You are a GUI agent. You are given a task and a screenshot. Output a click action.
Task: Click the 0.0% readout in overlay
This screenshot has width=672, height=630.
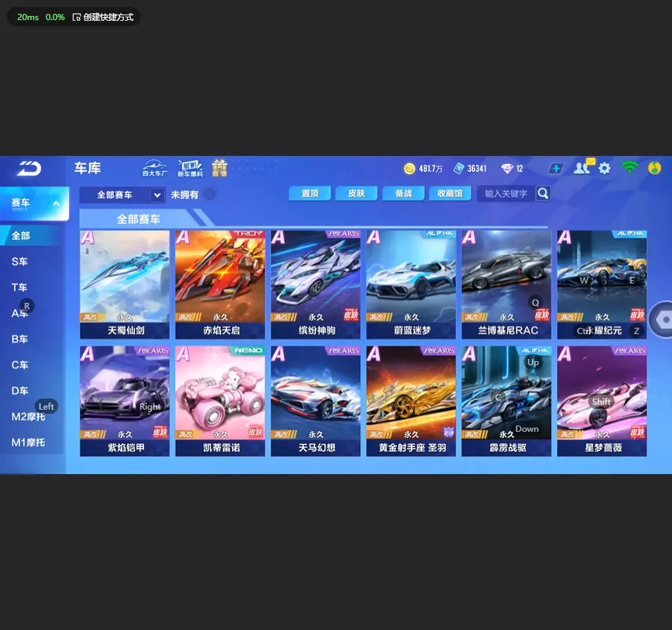point(55,17)
